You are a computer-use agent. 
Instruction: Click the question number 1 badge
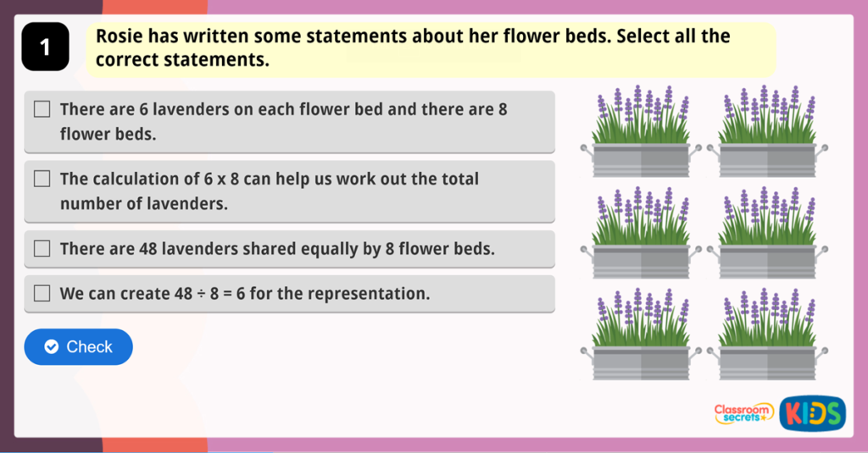pos(45,49)
